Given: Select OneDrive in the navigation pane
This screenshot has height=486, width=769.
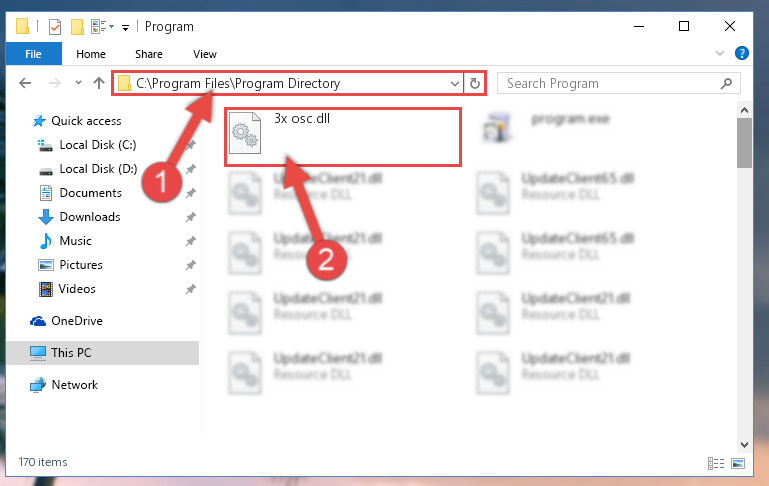Looking at the screenshot, I should 77,321.
